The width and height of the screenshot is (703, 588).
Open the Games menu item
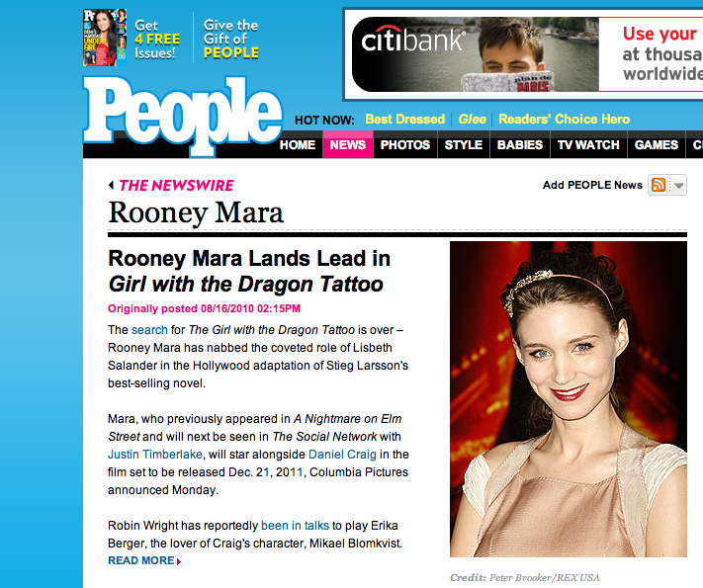point(657,144)
